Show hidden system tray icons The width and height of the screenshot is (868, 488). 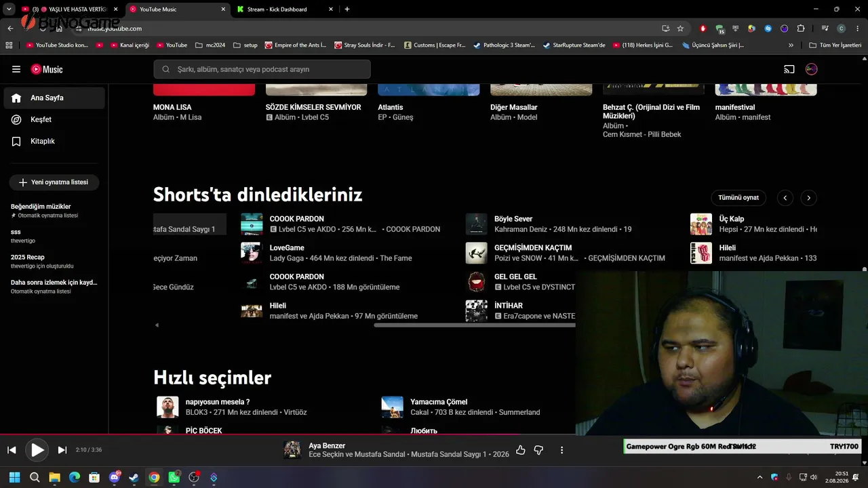coord(759,477)
